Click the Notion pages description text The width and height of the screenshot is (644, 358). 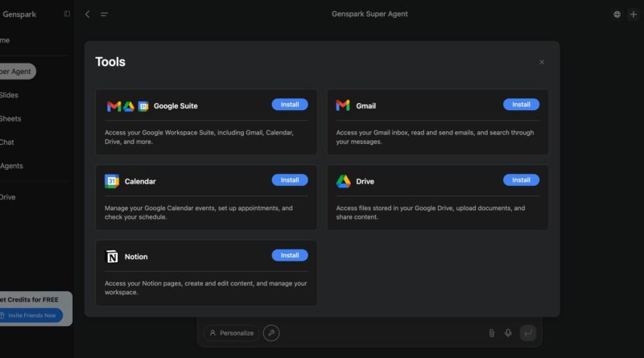[x=206, y=288]
